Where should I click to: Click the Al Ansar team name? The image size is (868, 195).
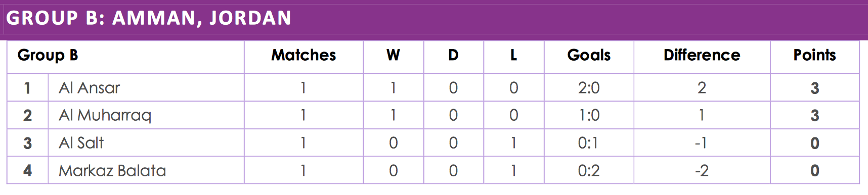90,88
